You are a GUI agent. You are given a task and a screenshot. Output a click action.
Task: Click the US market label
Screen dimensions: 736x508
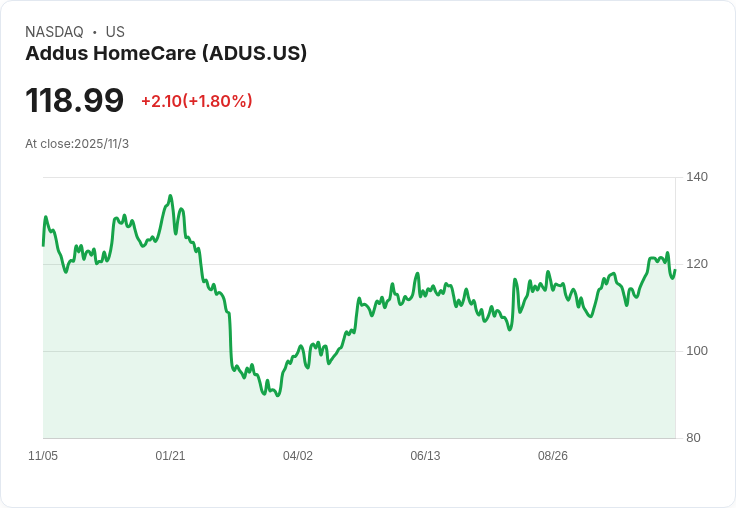point(115,32)
